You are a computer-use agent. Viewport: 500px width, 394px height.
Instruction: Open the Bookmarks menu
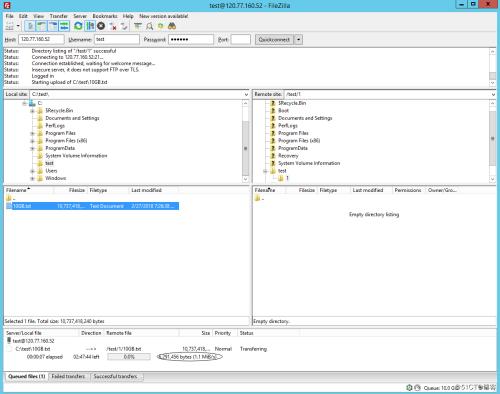(105, 16)
